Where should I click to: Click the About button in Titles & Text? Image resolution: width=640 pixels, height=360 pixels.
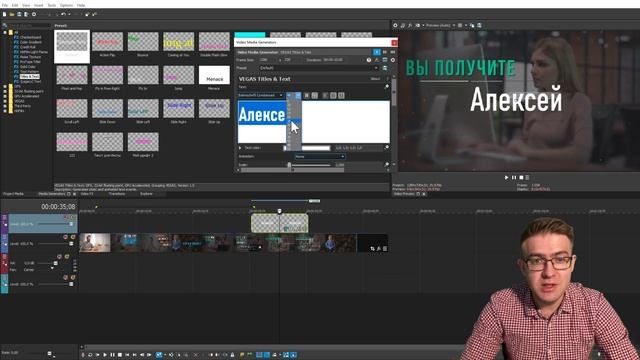(376, 79)
